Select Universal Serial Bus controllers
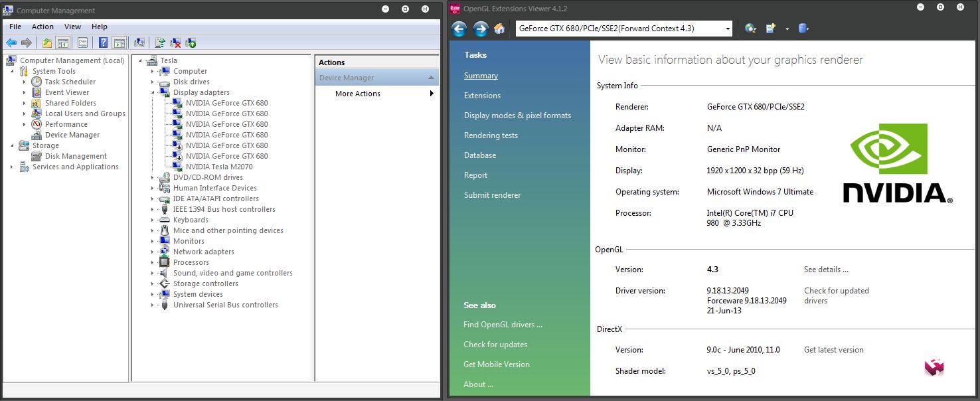The image size is (980, 401). (x=226, y=305)
